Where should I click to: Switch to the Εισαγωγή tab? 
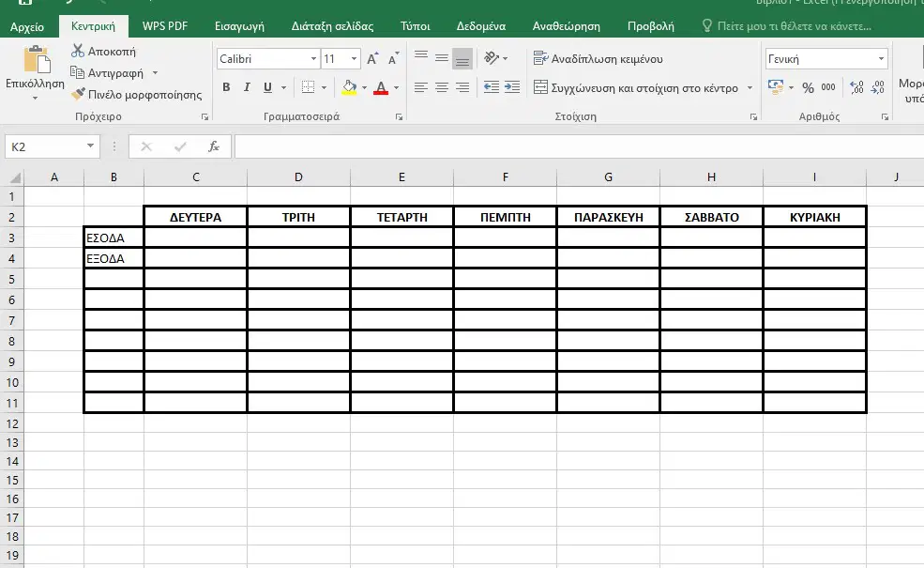tap(239, 26)
